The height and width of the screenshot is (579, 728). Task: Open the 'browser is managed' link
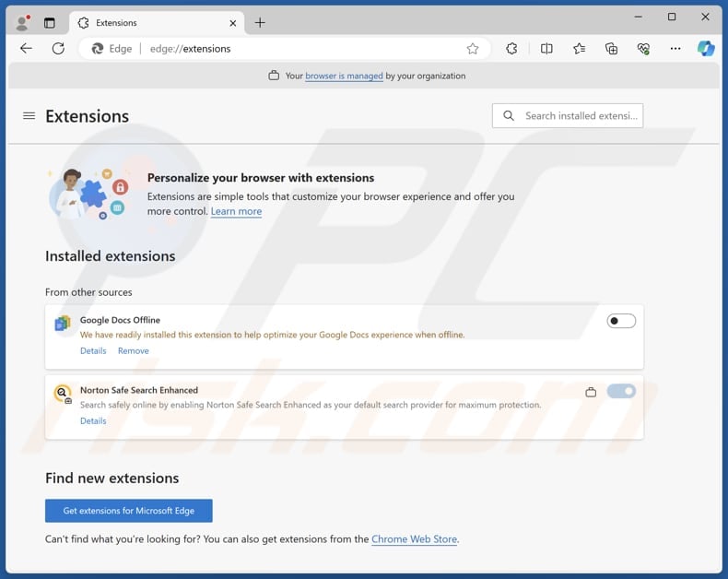pos(344,76)
